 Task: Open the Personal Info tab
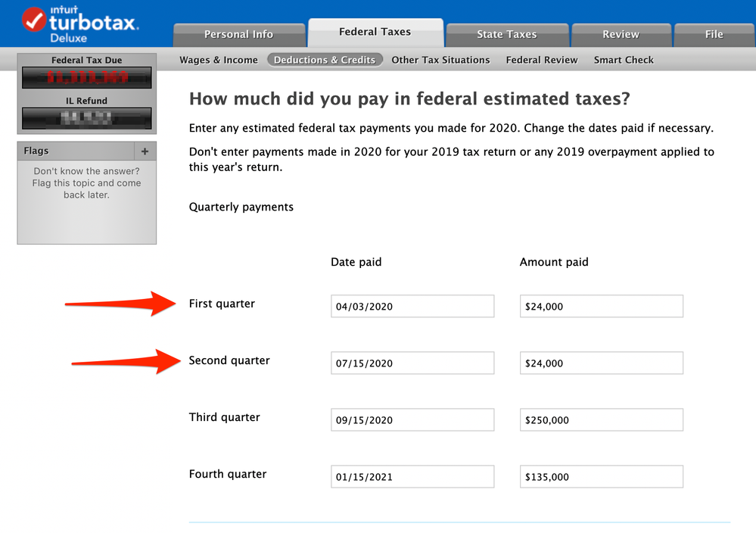pos(239,34)
